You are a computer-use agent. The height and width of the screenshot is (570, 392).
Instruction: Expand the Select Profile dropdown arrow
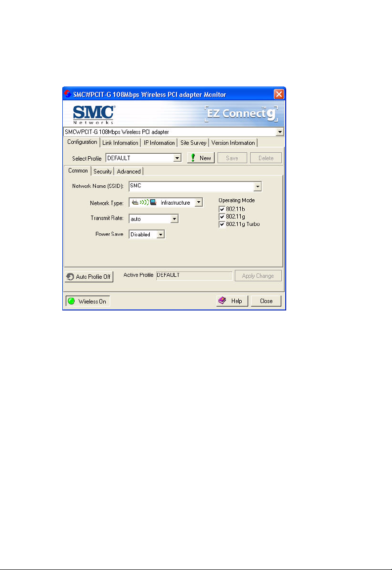[x=177, y=158]
